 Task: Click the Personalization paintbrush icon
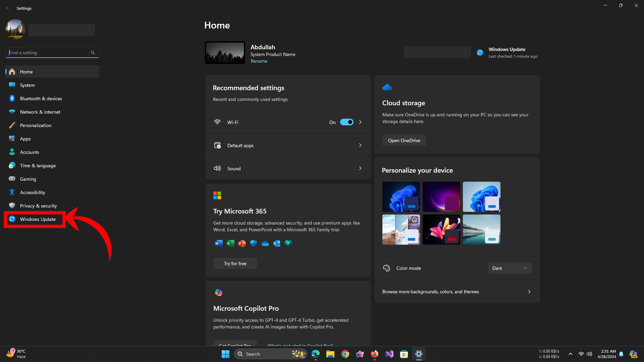point(12,125)
